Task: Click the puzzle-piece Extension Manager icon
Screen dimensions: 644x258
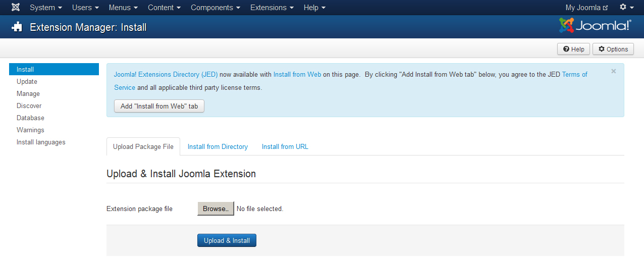Action: pos(17,27)
